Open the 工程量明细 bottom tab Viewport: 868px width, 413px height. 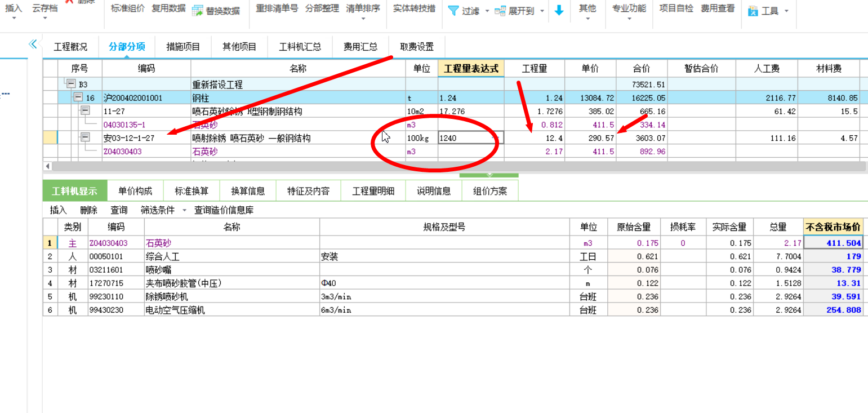tap(373, 191)
